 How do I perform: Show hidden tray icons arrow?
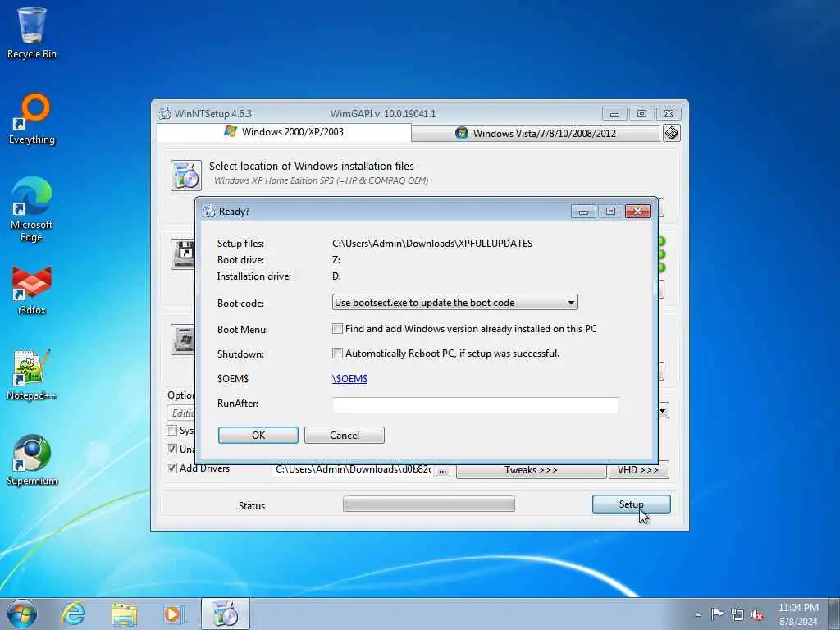pos(697,614)
